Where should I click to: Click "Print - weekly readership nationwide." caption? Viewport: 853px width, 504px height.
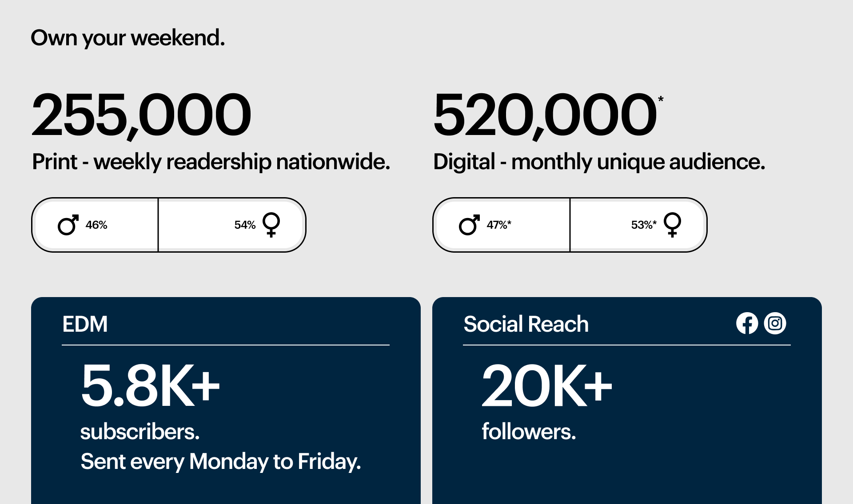tap(211, 162)
